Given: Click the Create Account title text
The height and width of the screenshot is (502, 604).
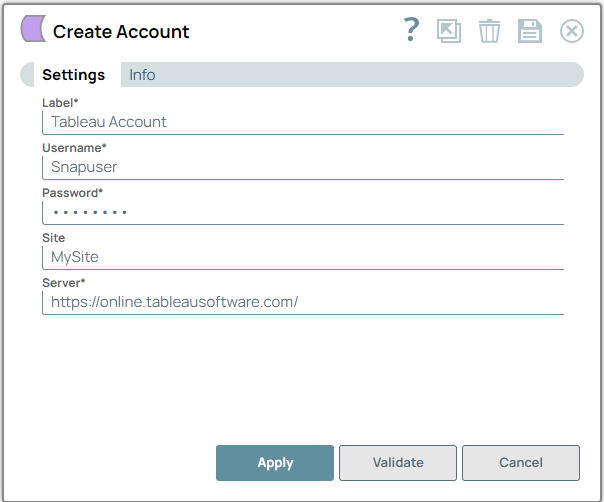Looking at the screenshot, I should (121, 32).
